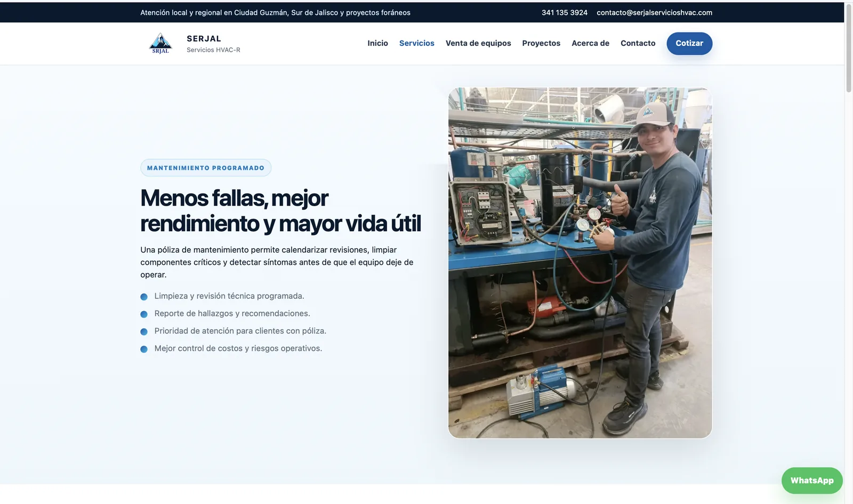Image resolution: width=853 pixels, height=504 pixels.
Task: Email contacto@serjalservicioshvac.com link
Action: point(654,12)
